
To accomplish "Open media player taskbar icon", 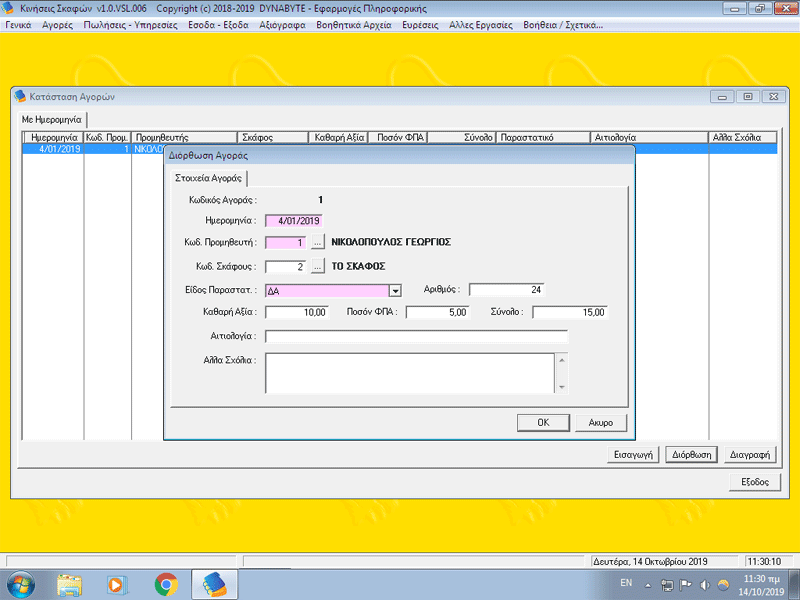I will (x=117, y=585).
